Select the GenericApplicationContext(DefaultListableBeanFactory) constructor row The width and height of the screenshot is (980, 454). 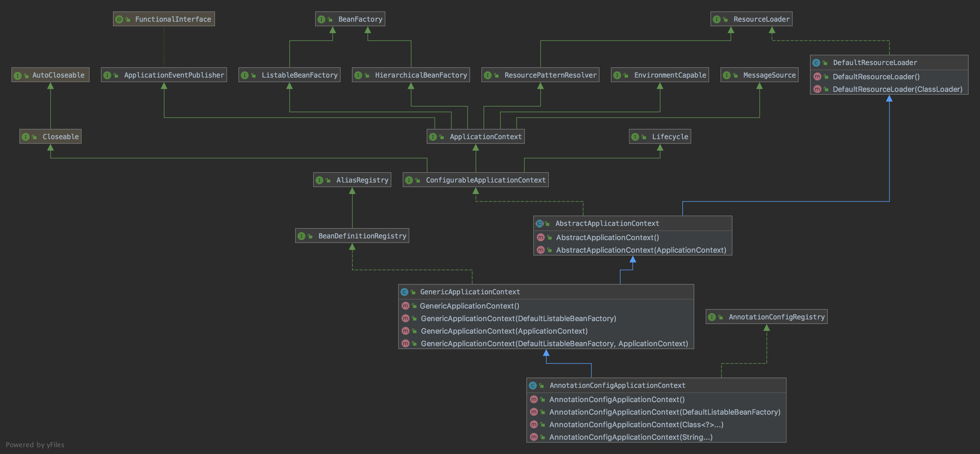point(546,319)
